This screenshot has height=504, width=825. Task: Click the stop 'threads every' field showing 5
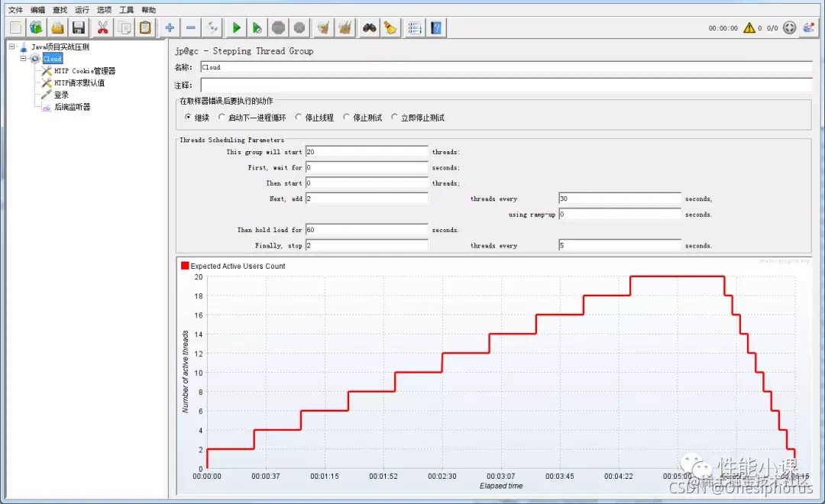click(620, 245)
